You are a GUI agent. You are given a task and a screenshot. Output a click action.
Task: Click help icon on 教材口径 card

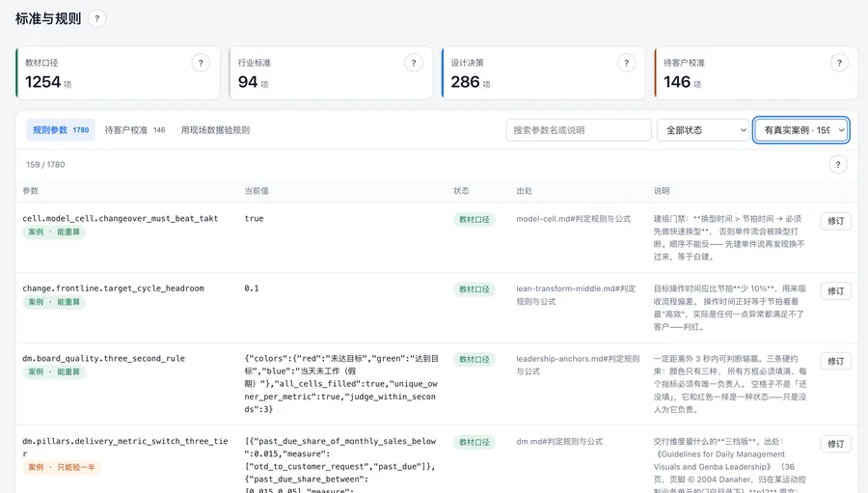(x=201, y=63)
